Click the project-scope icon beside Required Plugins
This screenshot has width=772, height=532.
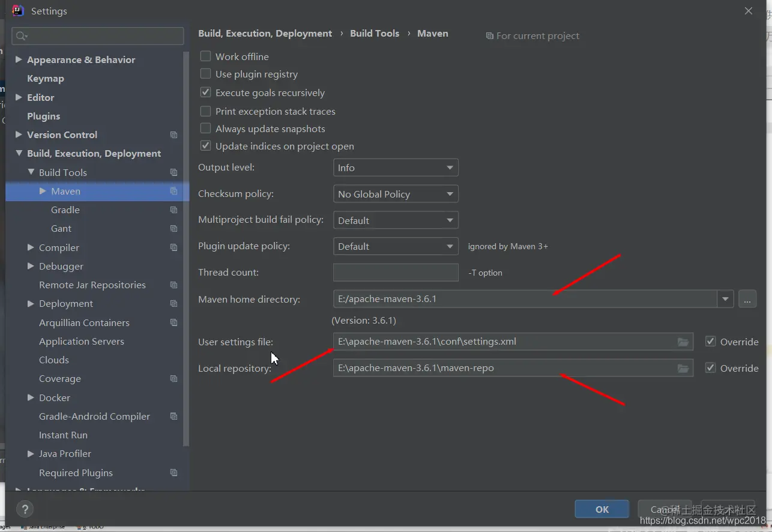(173, 473)
